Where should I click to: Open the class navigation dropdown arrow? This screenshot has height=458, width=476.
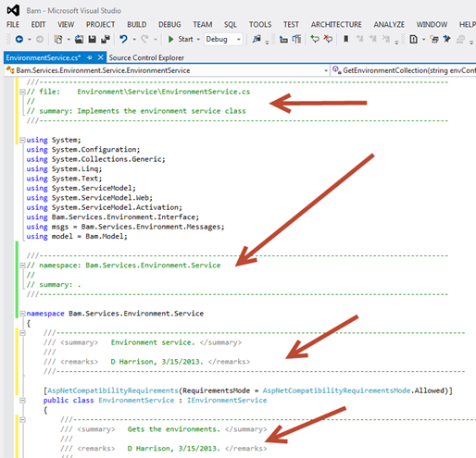click(326, 70)
